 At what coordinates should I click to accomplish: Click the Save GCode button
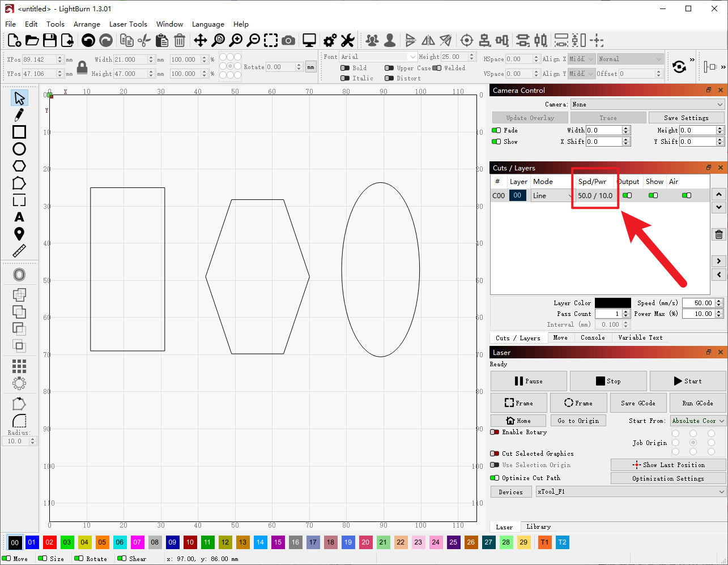[638, 403]
